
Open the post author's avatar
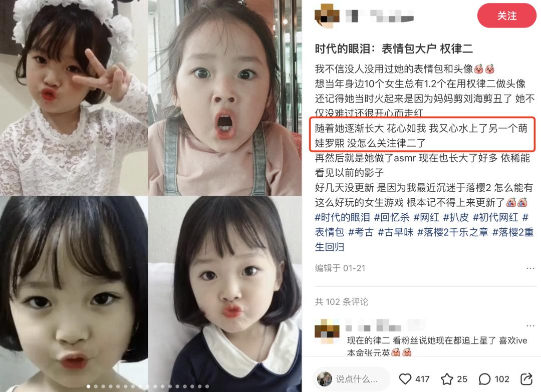tap(327, 16)
